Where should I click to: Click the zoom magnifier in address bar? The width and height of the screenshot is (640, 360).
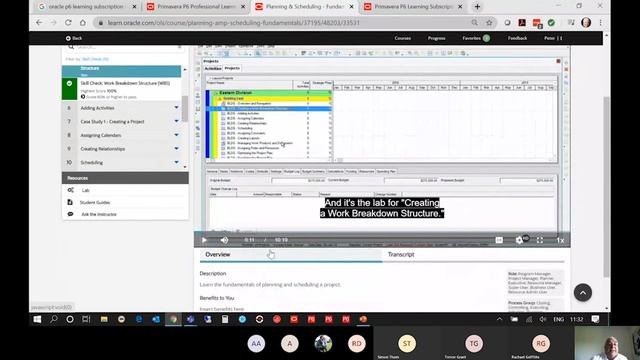pyautogui.click(x=474, y=23)
